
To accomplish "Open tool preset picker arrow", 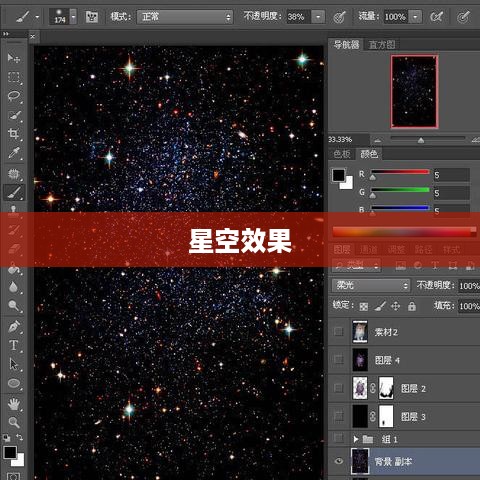I will click(37, 17).
